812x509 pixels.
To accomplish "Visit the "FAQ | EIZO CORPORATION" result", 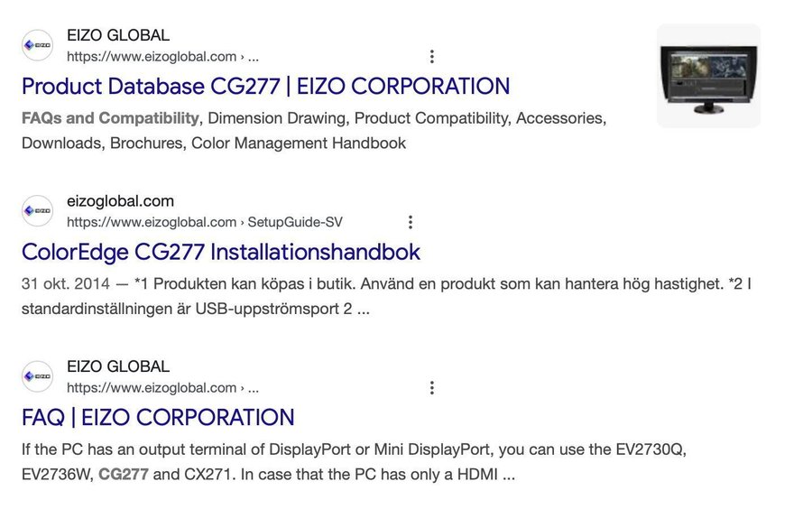I will click(x=158, y=418).
